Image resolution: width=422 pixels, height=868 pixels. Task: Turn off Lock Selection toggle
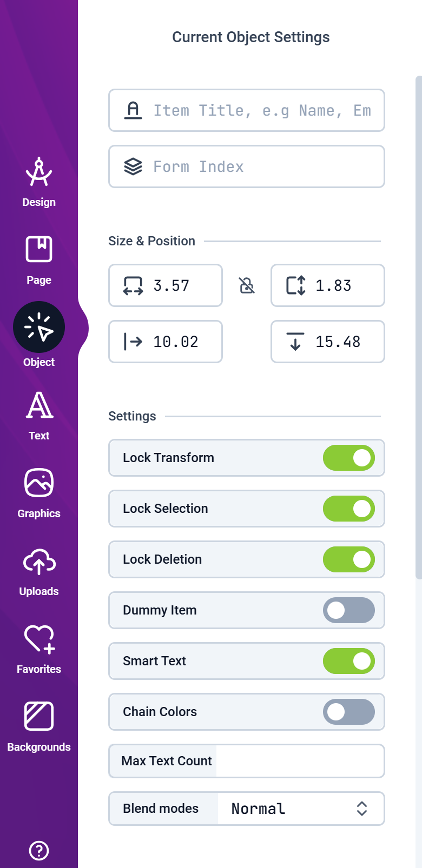pos(349,509)
